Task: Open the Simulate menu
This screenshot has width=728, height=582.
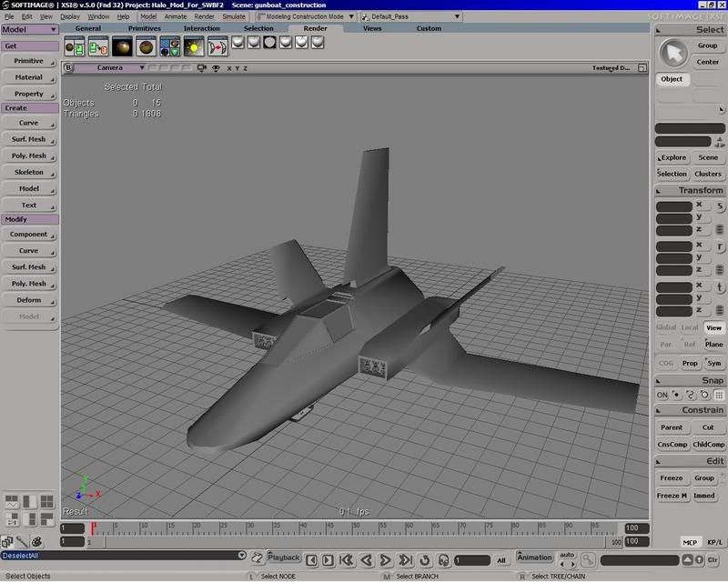Action: (x=234, y=16)
